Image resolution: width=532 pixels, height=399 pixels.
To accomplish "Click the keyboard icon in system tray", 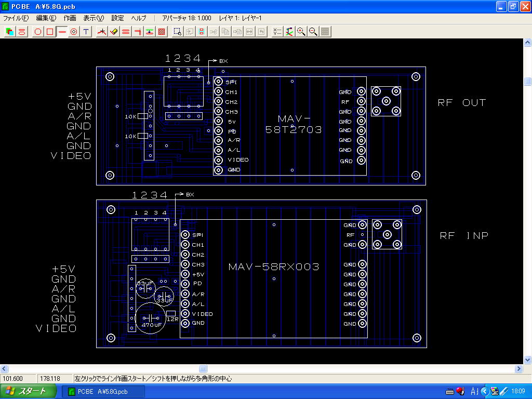I will pos(450,392).
